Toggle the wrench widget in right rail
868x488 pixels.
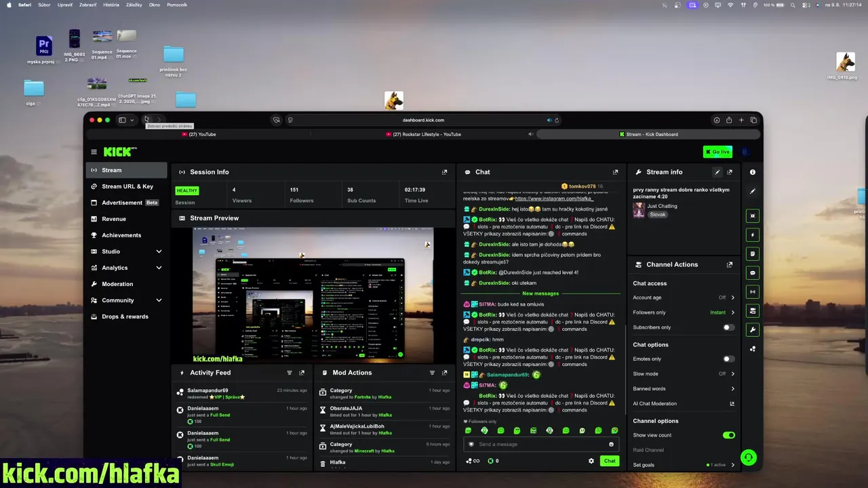753,329
